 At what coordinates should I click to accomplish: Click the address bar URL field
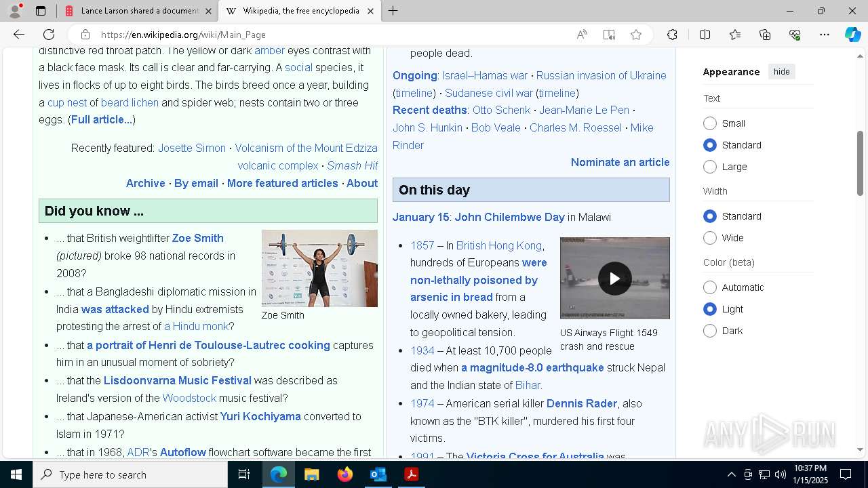(x=332, y=35)
